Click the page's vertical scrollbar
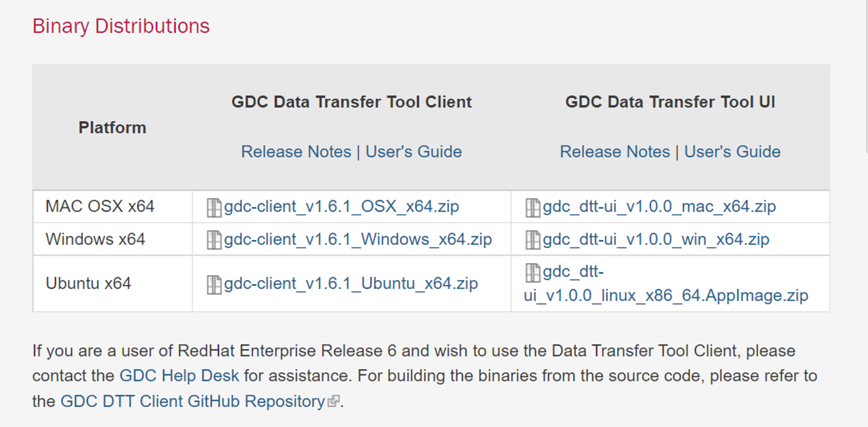The height and width of the screenshot is (427, 868). pos(866,76)
